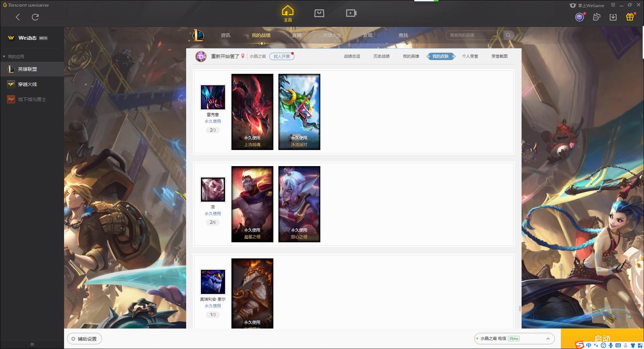Toggle the Sogou 中 language mode

pos(589,345)
